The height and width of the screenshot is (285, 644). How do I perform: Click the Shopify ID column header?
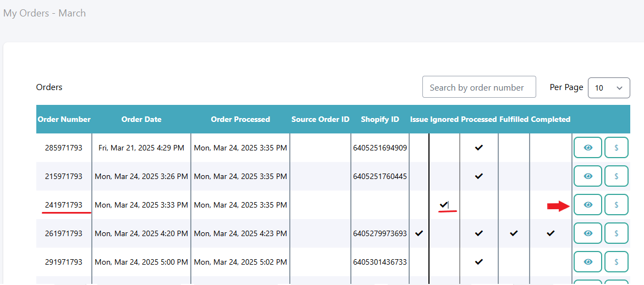380,119
